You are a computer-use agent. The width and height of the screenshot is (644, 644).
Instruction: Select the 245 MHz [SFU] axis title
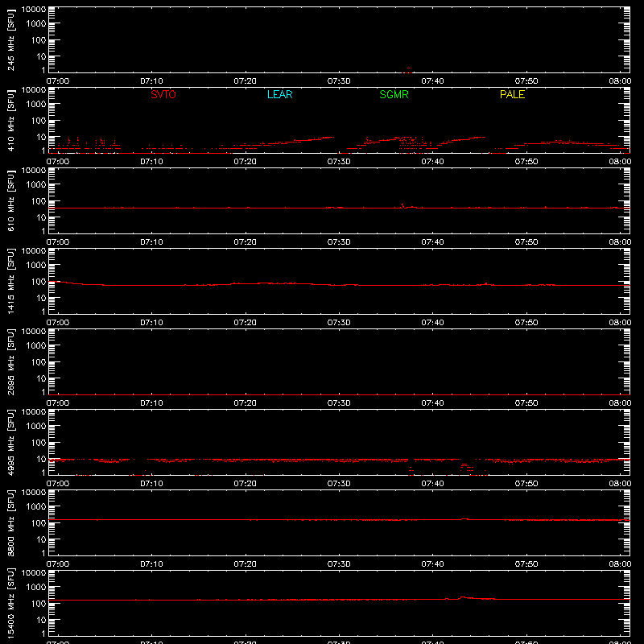tap(10, 39)
